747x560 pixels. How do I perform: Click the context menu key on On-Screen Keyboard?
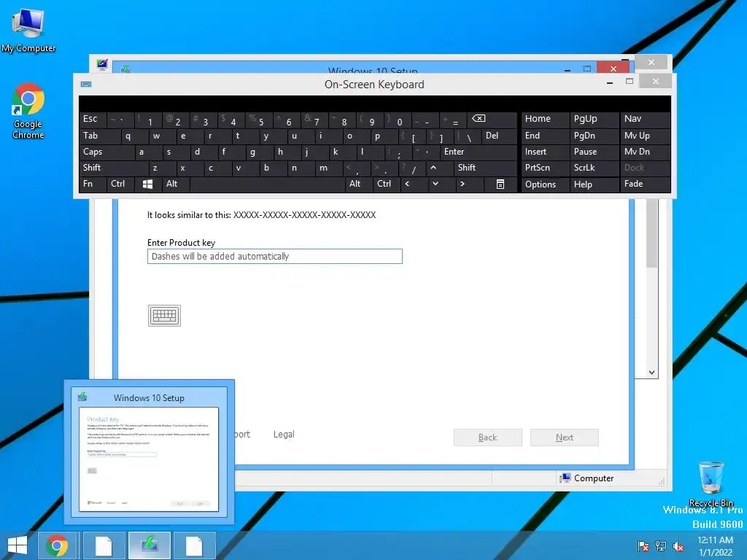click(500, 184)
